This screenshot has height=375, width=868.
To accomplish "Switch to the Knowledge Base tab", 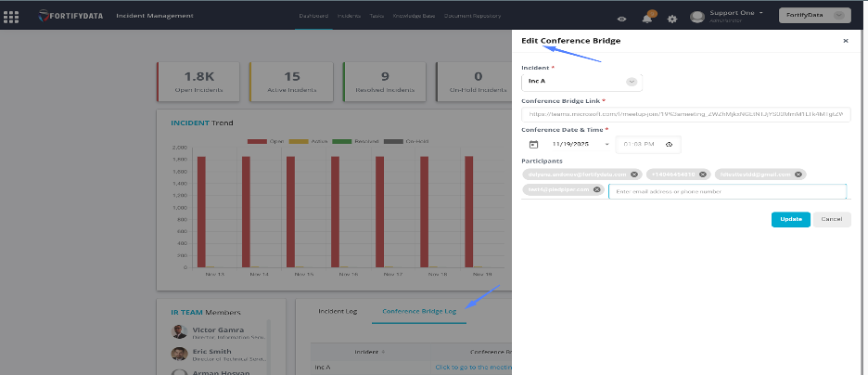I will [x=414, y=17].
